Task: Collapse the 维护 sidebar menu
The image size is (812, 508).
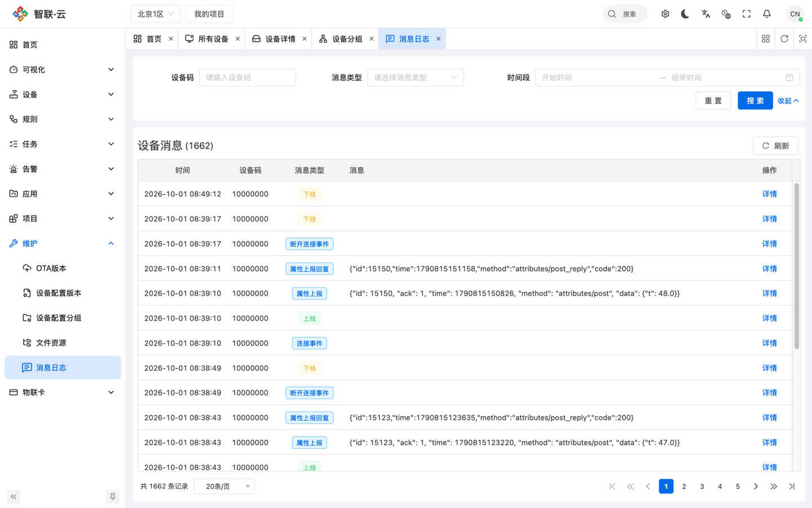Action: [x=63, y=243]
